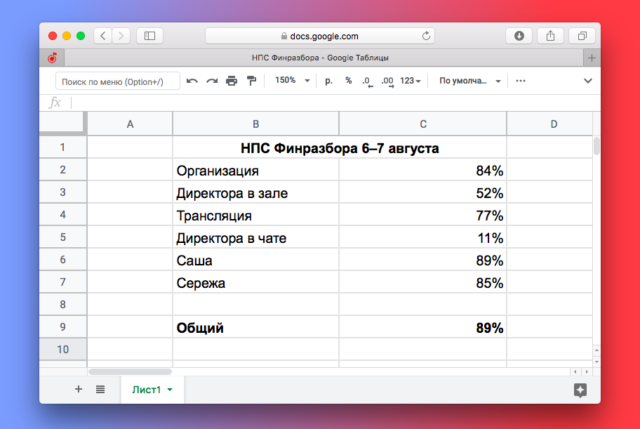
Task: Show the all sheets list icon
Action: (x=100, y=390)
